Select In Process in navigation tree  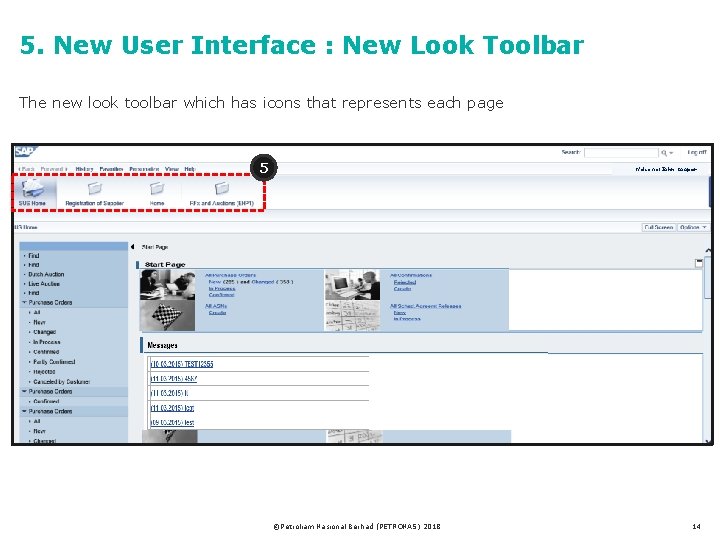(x=46, y=342)
